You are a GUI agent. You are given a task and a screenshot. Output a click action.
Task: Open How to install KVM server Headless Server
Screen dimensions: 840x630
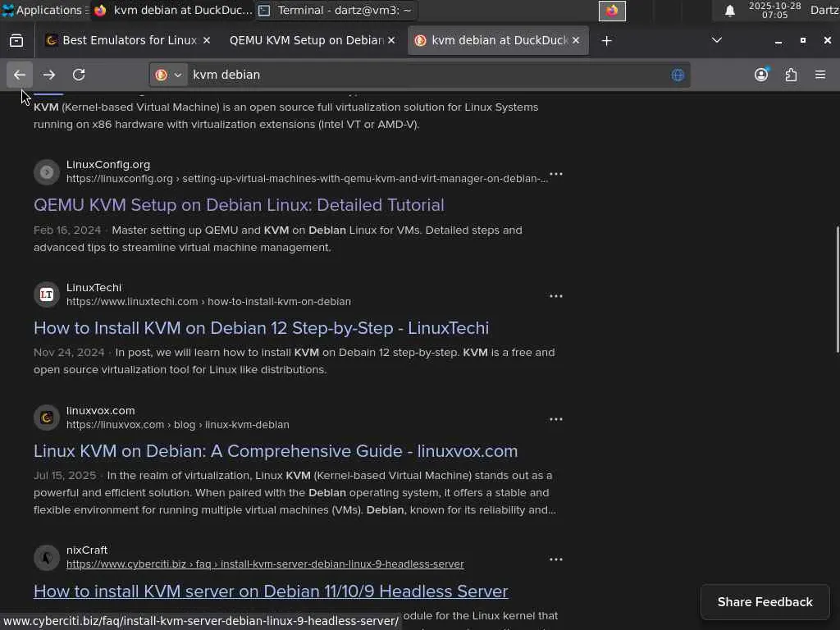pos(271,591)
